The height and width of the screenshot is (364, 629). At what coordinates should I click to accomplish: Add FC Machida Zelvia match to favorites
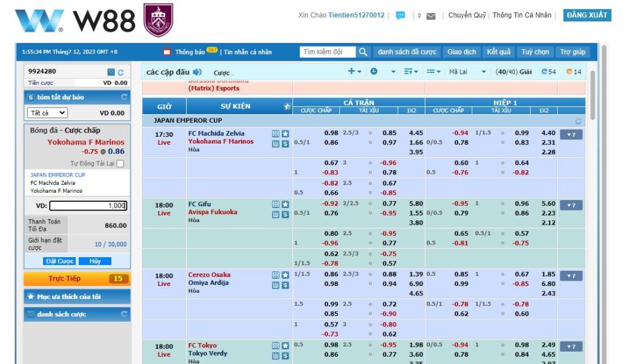tap(285, 134)
